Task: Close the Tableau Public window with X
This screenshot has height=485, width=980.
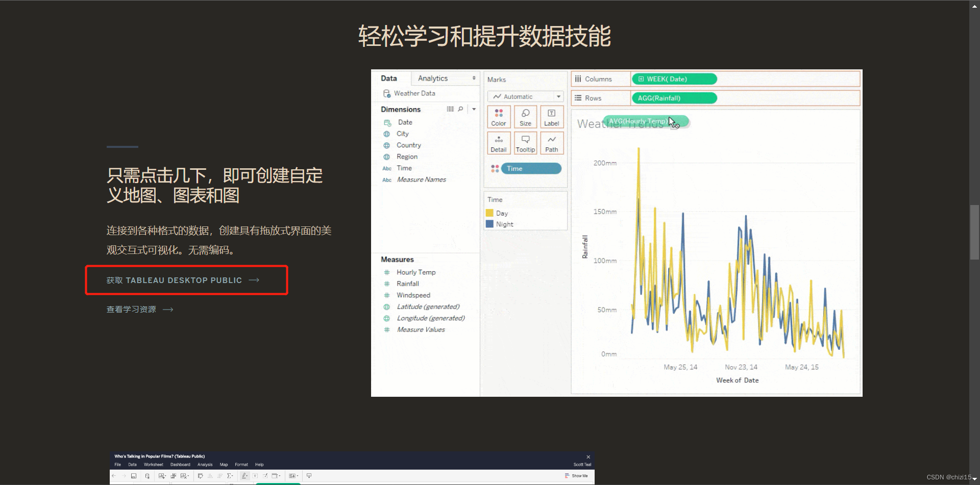Action: coord(588,457)
